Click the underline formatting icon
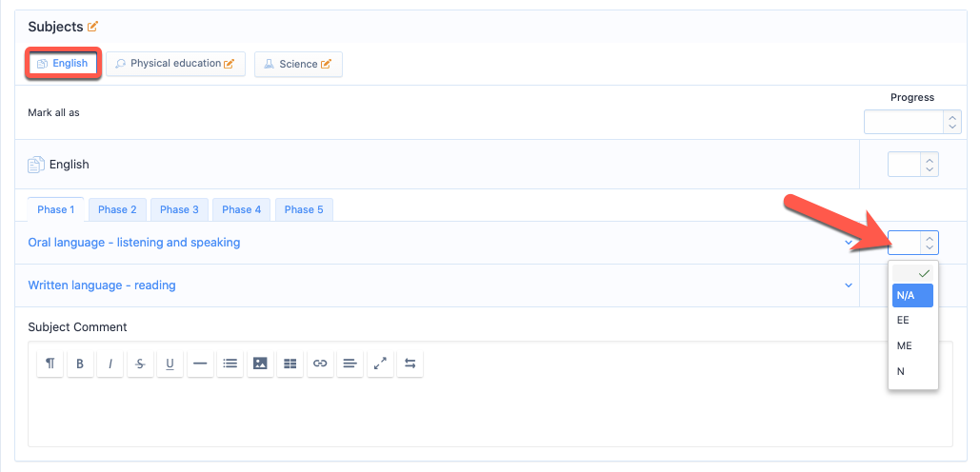 (x=170, y=364)
